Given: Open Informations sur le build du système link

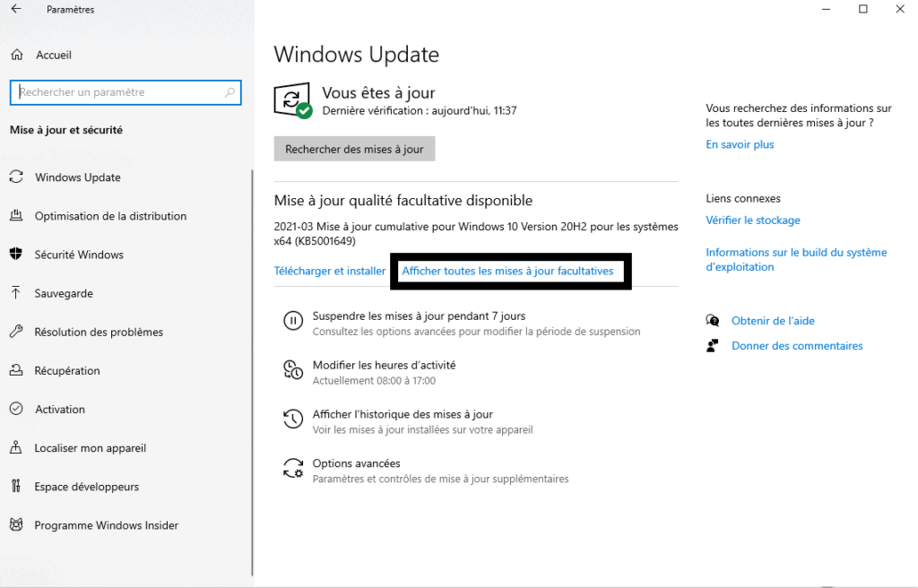Looking at the screenshot, I should coord(796,259).
